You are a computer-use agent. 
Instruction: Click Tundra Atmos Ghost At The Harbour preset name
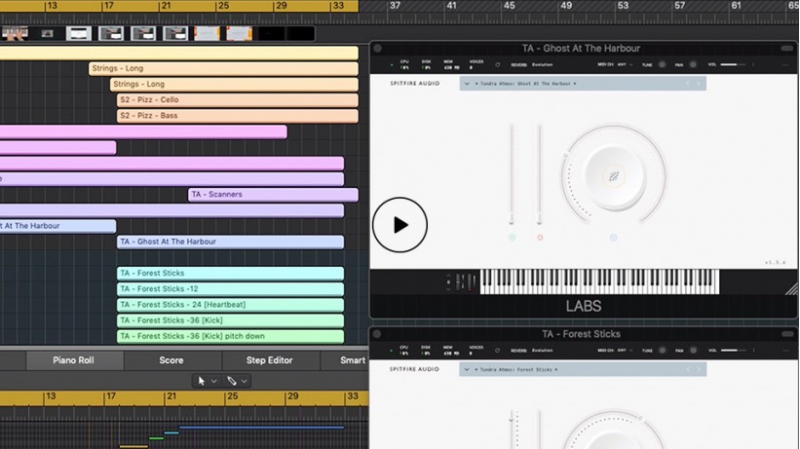point(526,84)
